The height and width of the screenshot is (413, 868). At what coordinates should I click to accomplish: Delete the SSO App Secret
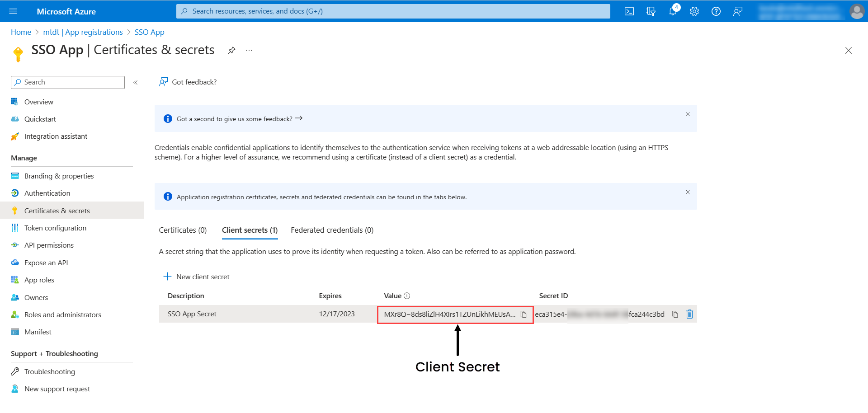coord(689,314)
